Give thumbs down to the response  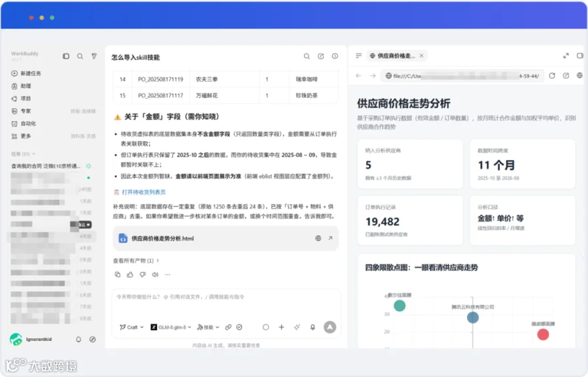[142, 274]
